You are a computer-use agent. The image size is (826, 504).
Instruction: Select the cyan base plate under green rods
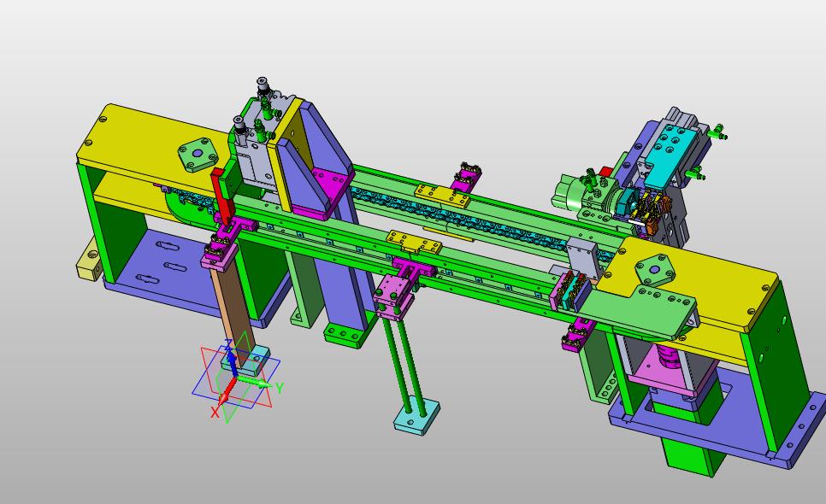pyautogui.click(x=416, y=416)
